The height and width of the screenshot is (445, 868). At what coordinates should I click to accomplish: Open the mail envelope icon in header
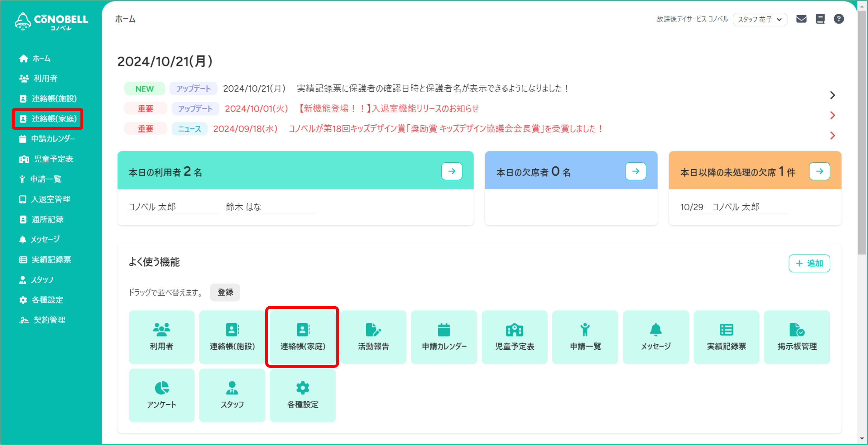[x=801, y=19]
